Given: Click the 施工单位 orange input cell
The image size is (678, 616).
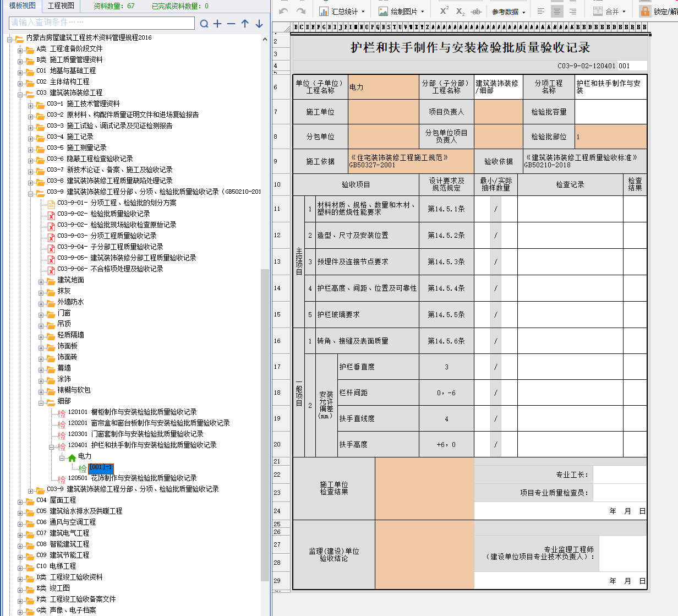Looking at the screenshot, I should click(x=384, y=112).
